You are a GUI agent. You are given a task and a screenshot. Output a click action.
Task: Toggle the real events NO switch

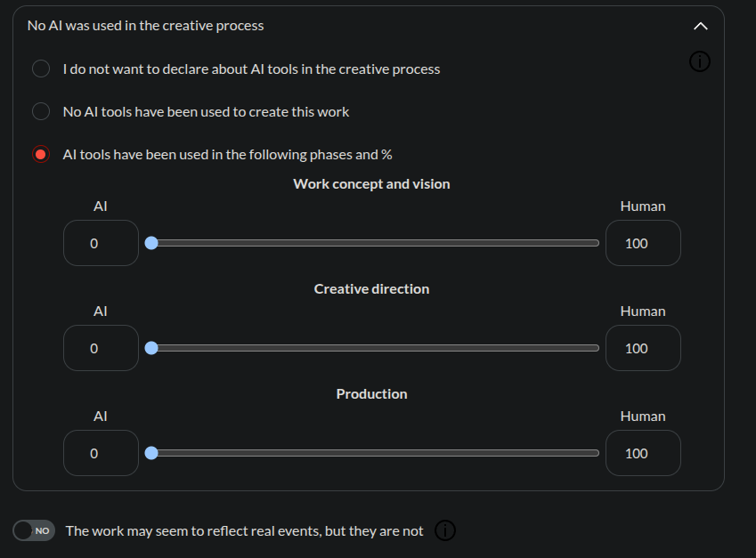[35, 530]
